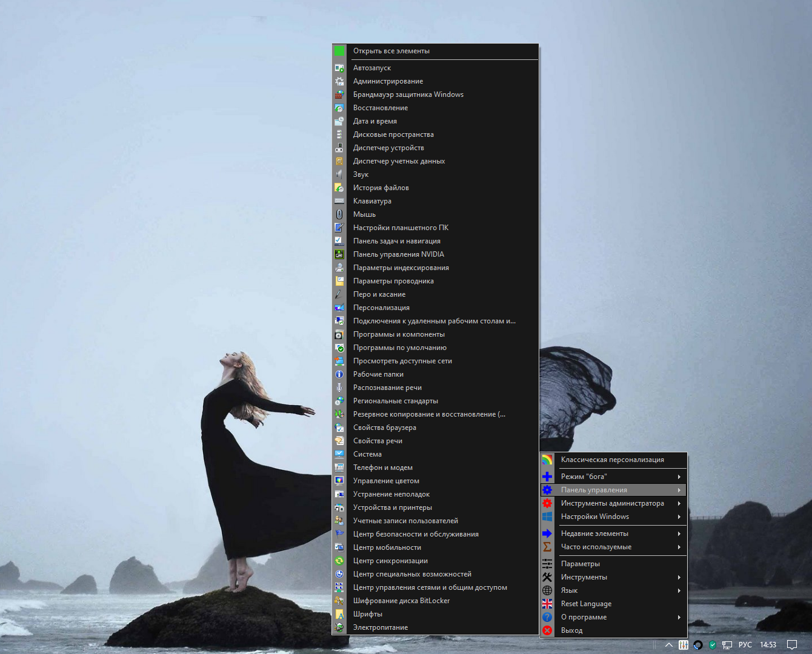Open Центр специальных возможностей
This screenshot has width=812, height=654.
point(435,574)
